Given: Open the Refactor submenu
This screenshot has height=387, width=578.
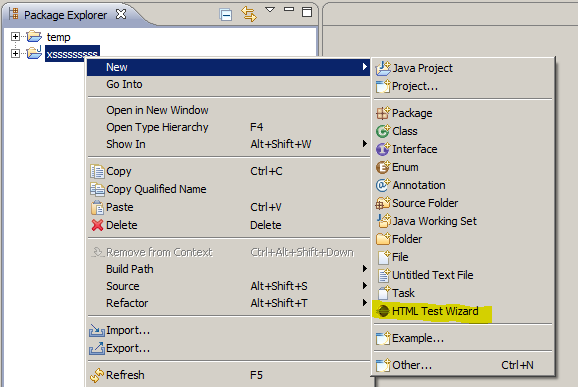Looking at the screenshot, I should click(x=229, y=303).
